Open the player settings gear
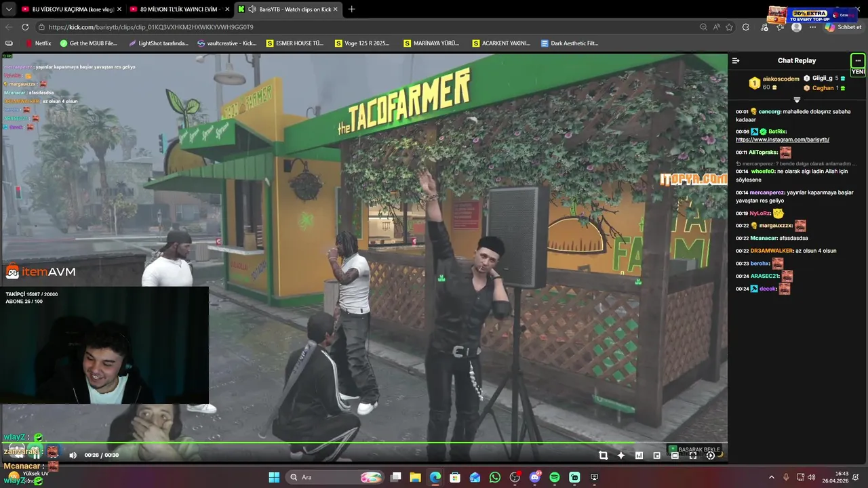868x488 pixels. 710,455
